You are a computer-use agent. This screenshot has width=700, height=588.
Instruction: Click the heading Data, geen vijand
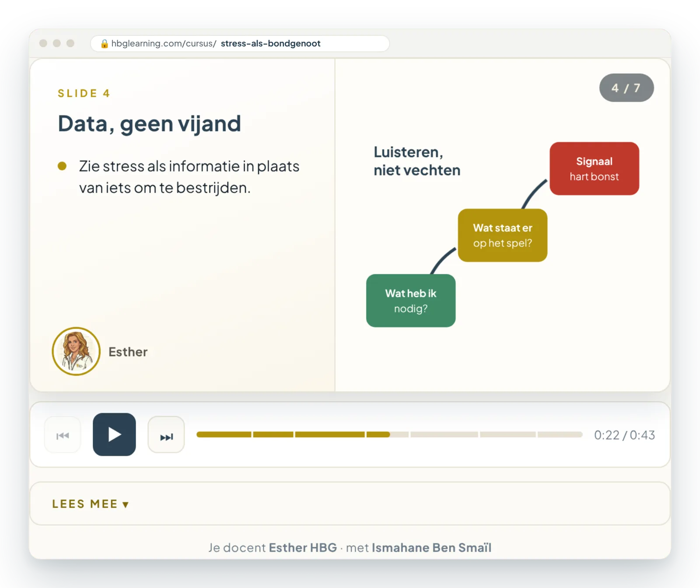pos(149,124)
